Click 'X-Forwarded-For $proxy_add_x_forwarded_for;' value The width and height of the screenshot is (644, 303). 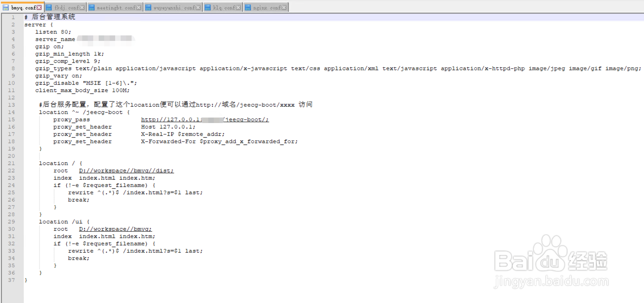[220, 142]
